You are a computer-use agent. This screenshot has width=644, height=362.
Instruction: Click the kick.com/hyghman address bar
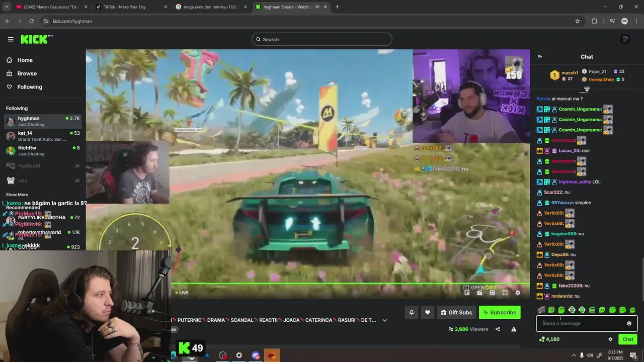(x=312, y=21)
